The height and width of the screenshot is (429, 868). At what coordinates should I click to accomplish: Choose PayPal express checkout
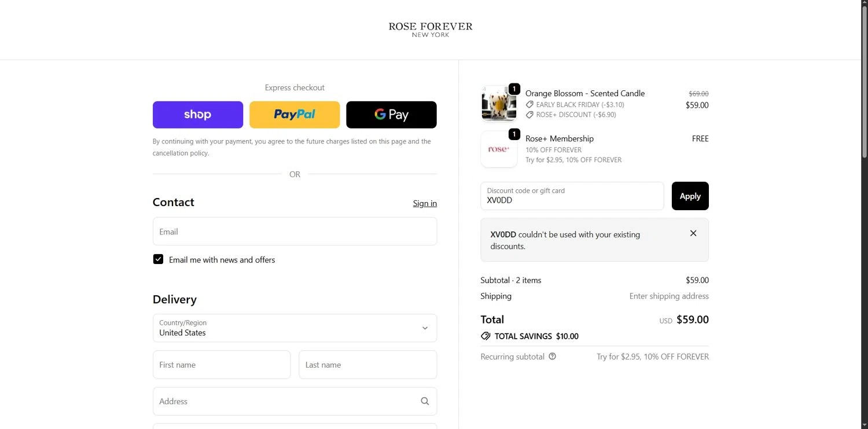(x=295, y=115)
